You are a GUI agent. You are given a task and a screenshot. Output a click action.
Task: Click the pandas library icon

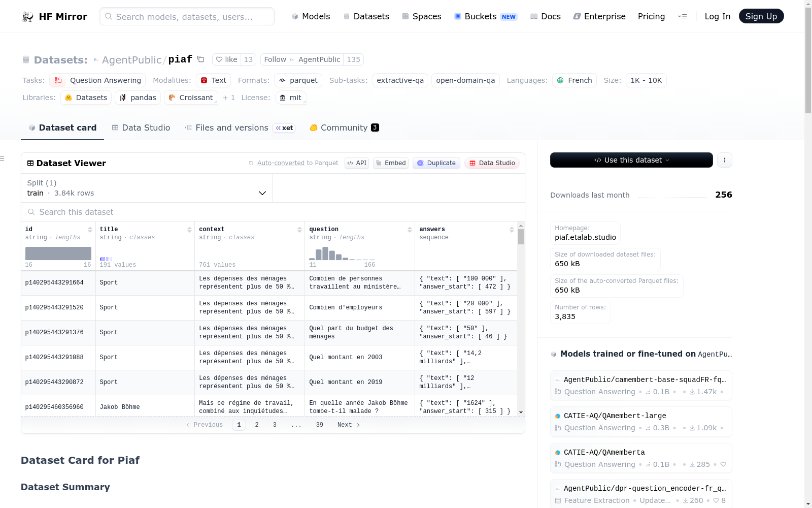click(123, 98)
